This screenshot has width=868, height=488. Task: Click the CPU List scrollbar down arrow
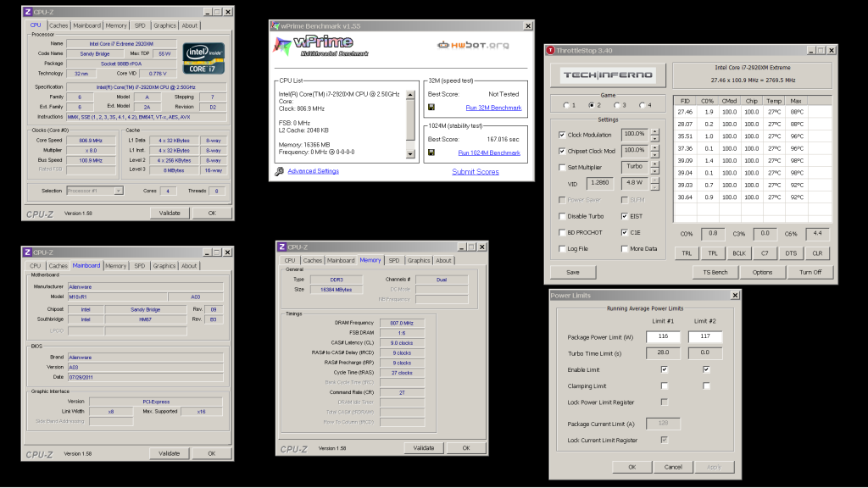point(410,154)
